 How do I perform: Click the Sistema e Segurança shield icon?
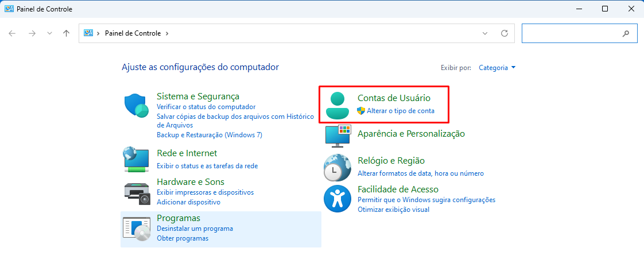[x=137, y=106]
